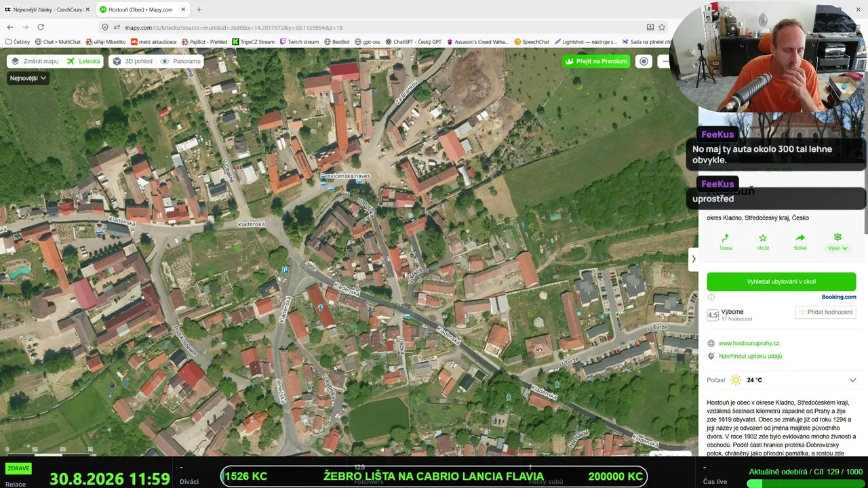The width and height of the screenshot is (868, 488).
Task: Open the Změnit mapu layer switcher
Action: pos(35,61)
